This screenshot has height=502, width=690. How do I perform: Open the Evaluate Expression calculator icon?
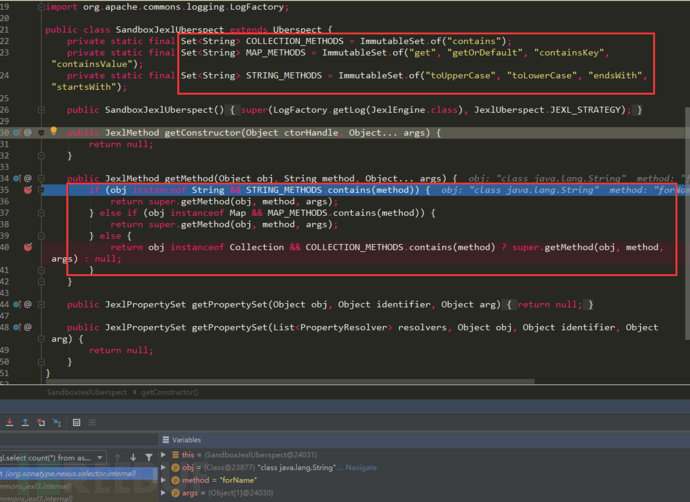77,422
